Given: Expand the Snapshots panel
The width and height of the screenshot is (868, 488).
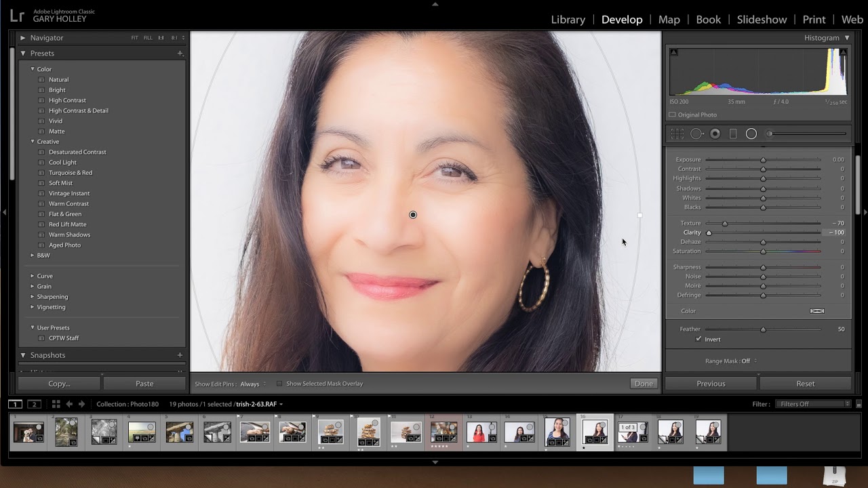Looking at the screenshot, I should point(23,355).
